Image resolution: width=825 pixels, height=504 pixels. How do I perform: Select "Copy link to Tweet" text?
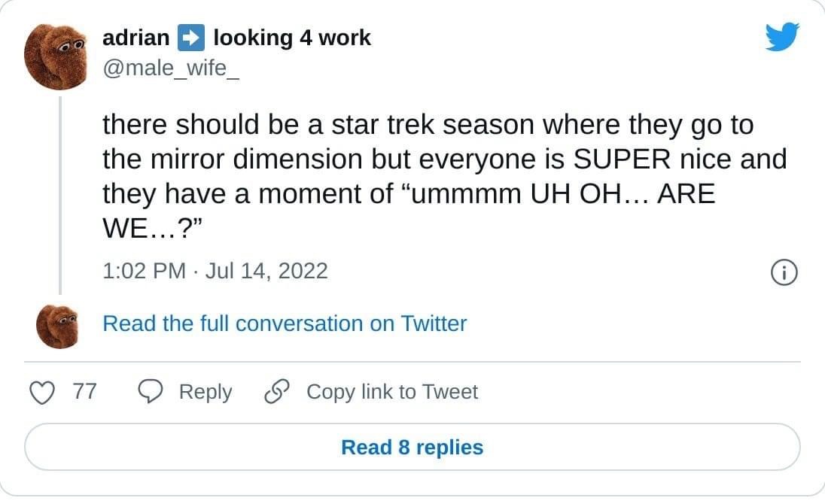391,392
